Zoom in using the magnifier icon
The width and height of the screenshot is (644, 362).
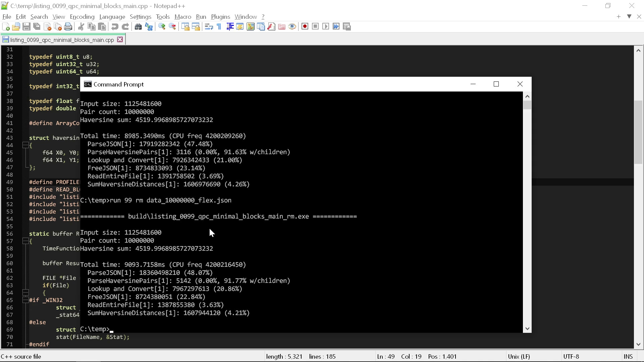point(162,26)
